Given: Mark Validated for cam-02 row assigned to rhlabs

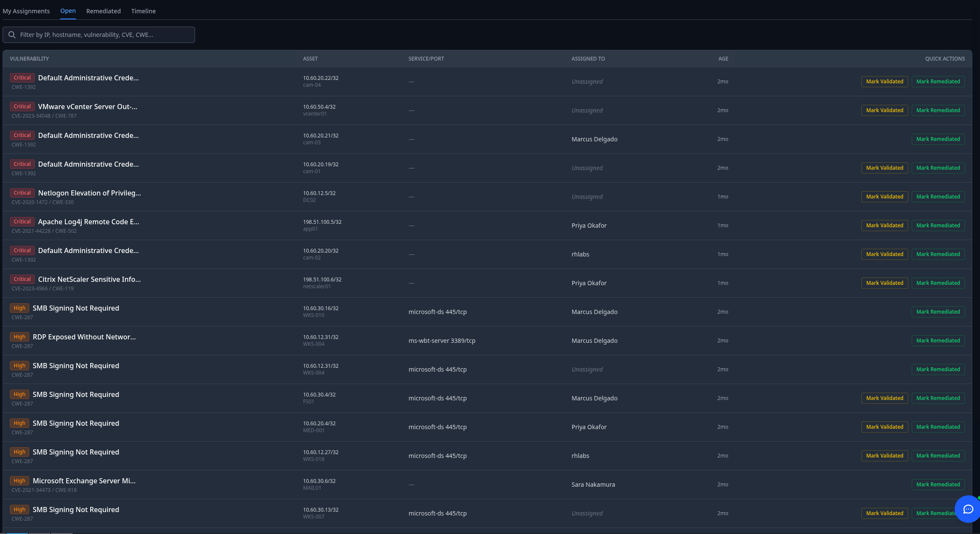Looking at the screenshot, I should pos(885,254).
